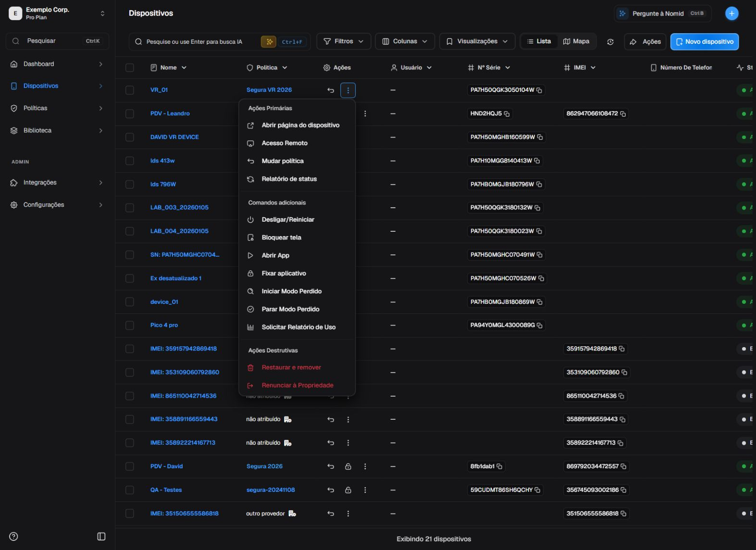Check the box for PDV - David row
The width and height of the screenshot is (756, 550).
130,466
